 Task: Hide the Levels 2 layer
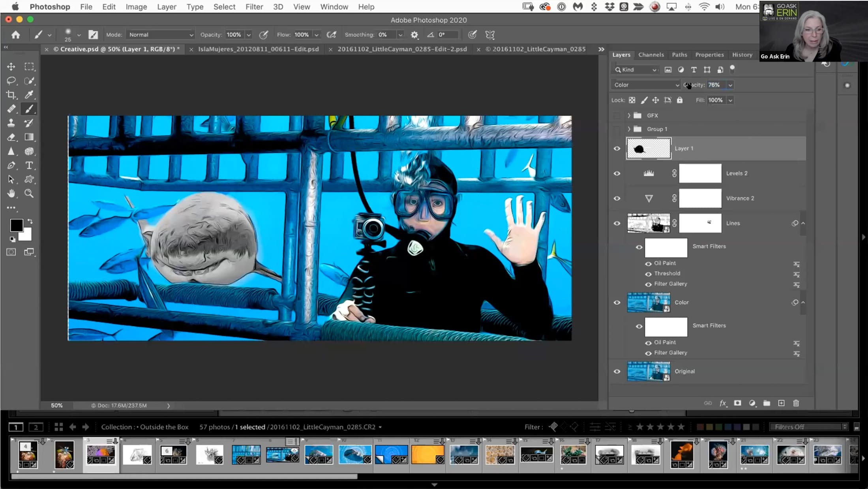(617, 173)
